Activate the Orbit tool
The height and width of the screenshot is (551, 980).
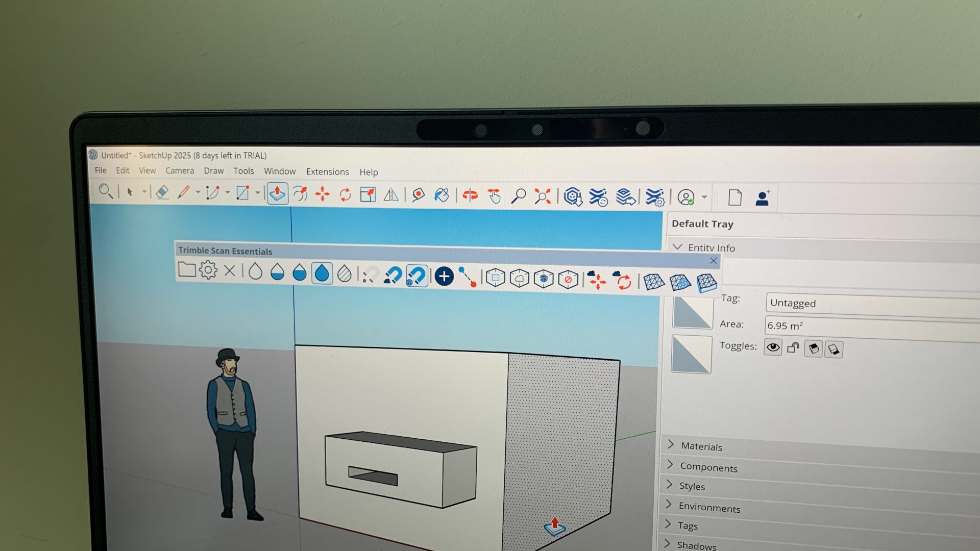tap(469, 195)
